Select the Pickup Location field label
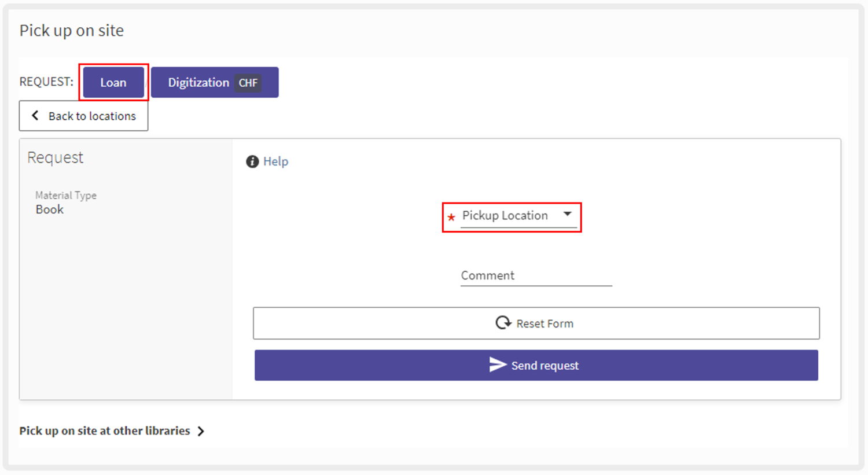Viewport: 868px width, 475px height. click(505, 215)
